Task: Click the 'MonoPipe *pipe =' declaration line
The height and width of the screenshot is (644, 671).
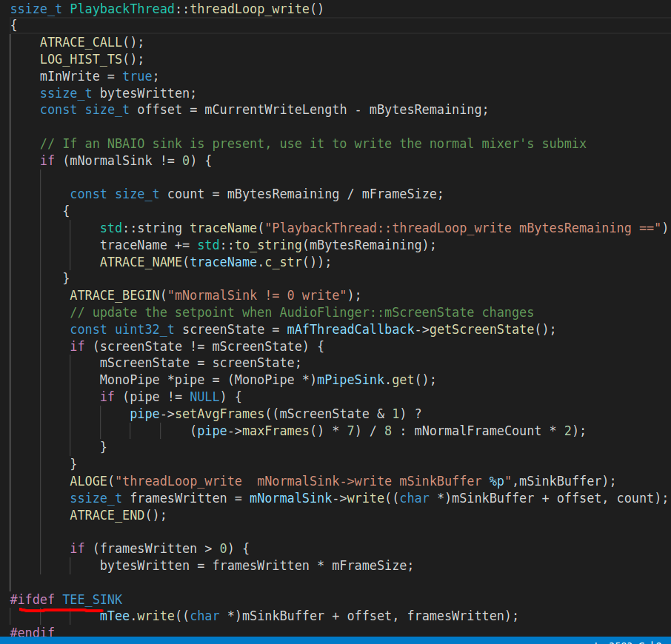Action: coord(267,380)
